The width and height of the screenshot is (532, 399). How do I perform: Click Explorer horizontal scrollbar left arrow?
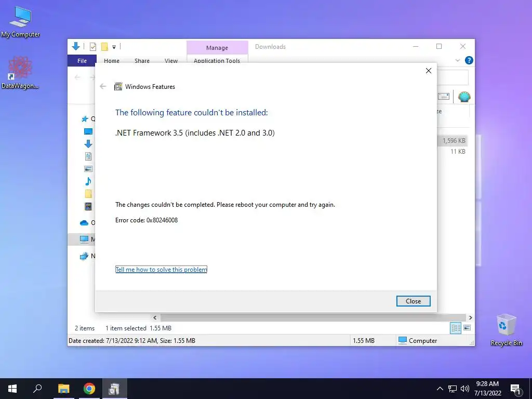point(155,318)
